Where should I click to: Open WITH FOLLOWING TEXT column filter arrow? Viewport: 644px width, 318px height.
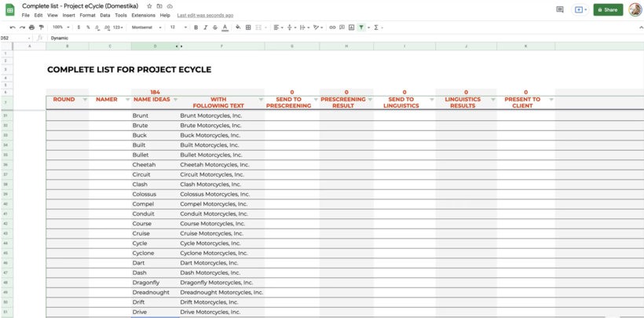tap(261, 100)
